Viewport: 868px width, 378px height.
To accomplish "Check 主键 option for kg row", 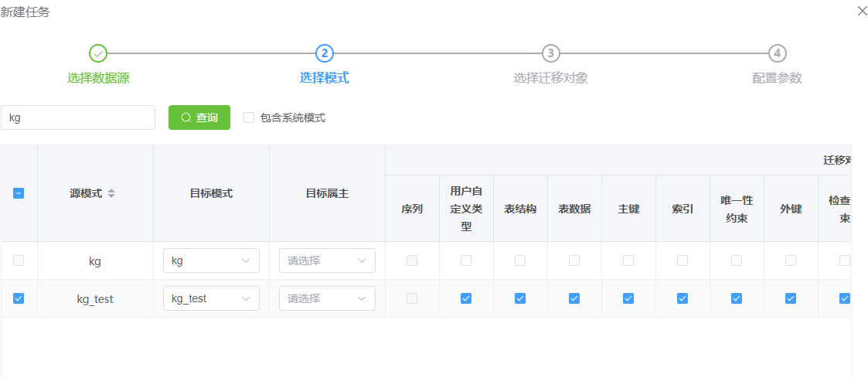I will 628,261.
